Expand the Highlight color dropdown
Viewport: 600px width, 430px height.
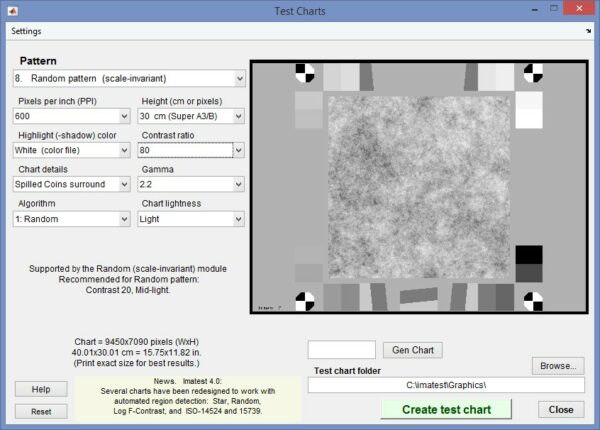pos(124,150)
